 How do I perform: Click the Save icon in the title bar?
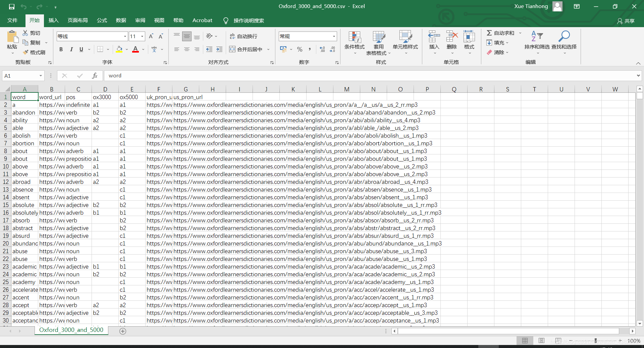12,6
